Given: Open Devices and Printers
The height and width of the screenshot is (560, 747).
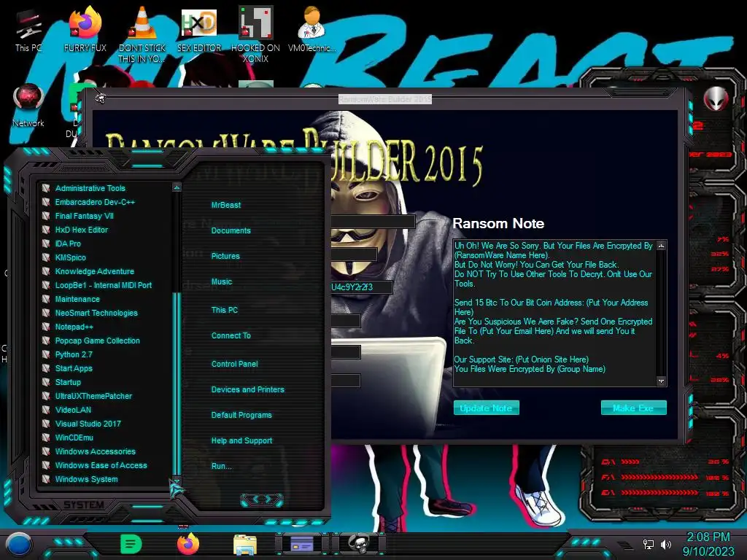Looking at the screenshot, I should [x=248, y=389].
